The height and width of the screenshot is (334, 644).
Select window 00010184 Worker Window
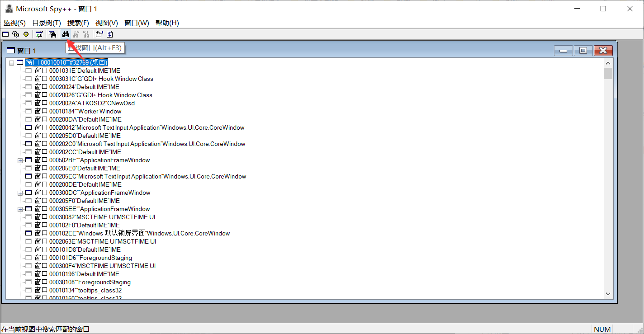[x=78, y=111]
